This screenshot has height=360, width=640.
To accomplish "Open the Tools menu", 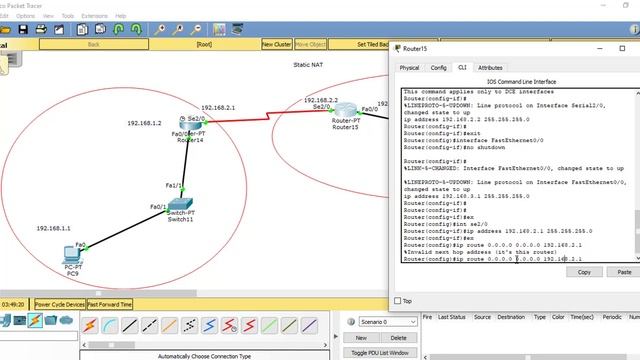I will coord(68,16).
